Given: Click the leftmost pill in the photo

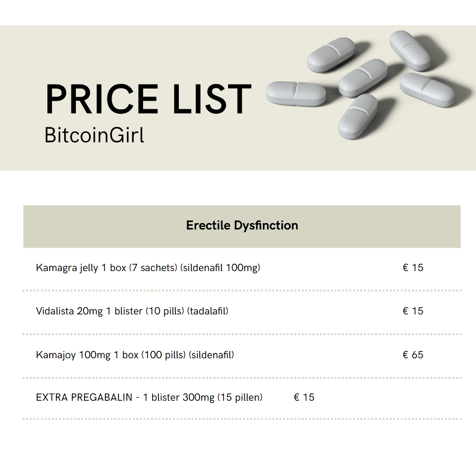Looking at the screenshot, I should pos(296,94).
